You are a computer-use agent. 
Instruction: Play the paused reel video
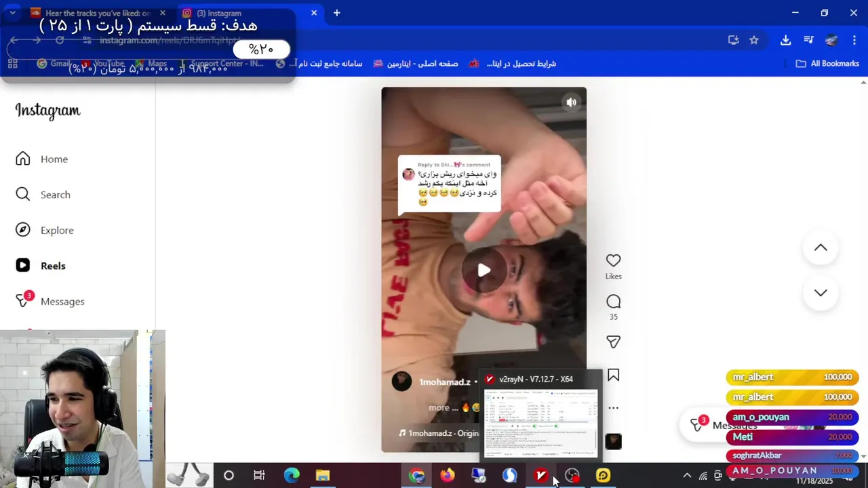click(x=484, y=270)
